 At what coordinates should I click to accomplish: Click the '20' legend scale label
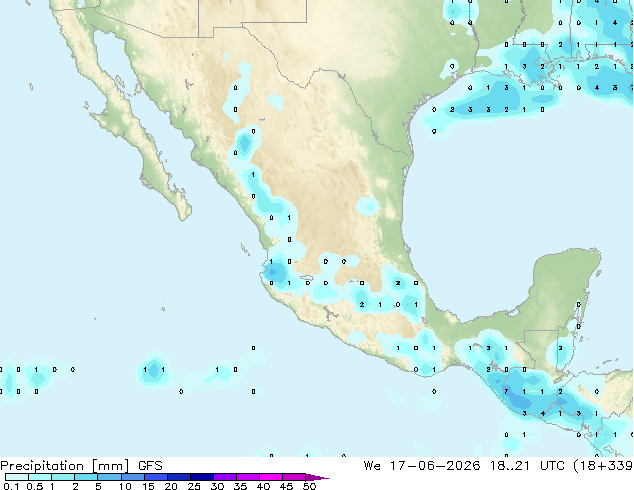coord(171,486)
